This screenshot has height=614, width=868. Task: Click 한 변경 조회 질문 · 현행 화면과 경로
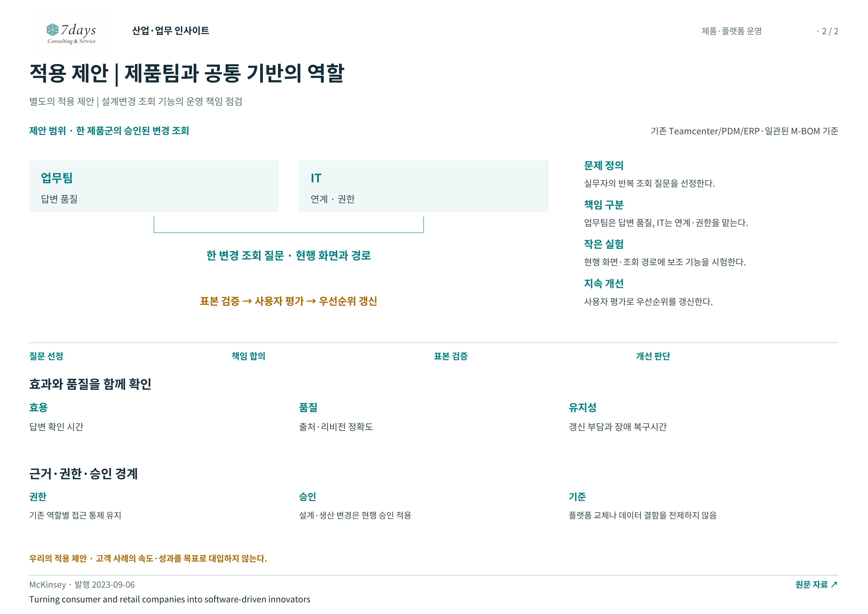[x=288, y=256]
